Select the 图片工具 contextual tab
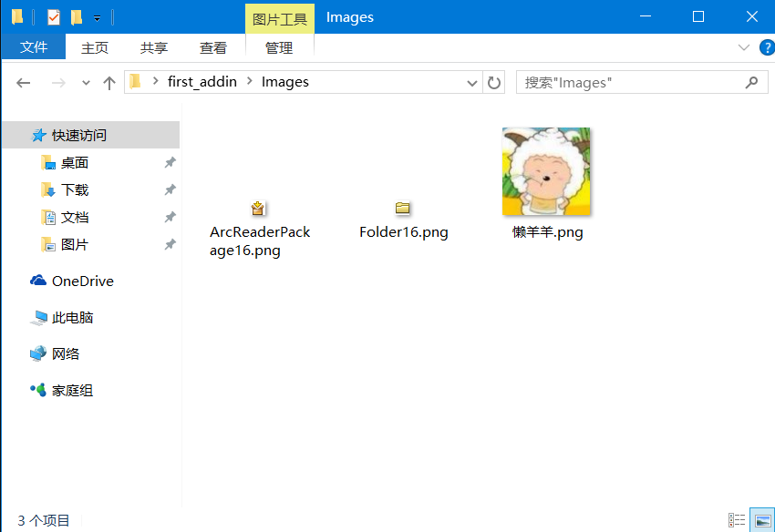This screenshot has height=532, width=775. click(x=280, y=19)
